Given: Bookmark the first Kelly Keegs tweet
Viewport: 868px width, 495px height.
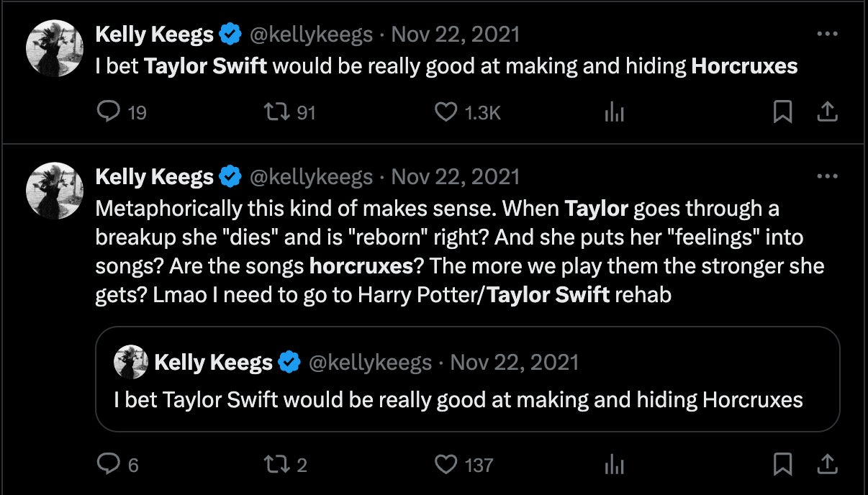Looking at the screenshot, I should pos(782,112).
